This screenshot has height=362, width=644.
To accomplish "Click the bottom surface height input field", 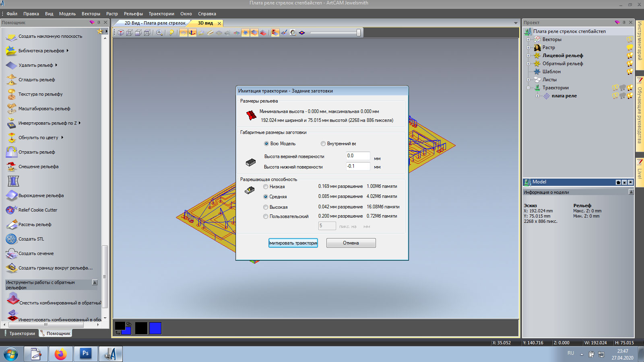I will [x=358, y=167].
